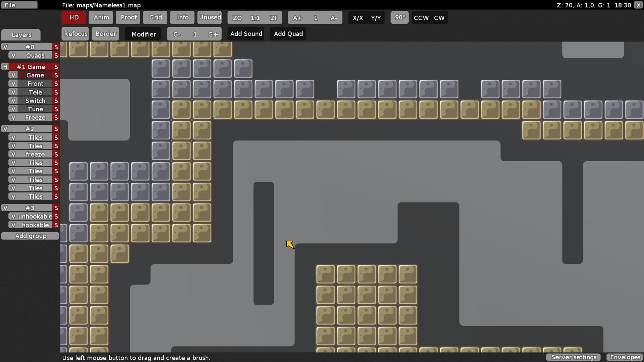The width and height of the screenshot is (644, 362).
Task: Enable Anim mode
Action: [101, 17]
